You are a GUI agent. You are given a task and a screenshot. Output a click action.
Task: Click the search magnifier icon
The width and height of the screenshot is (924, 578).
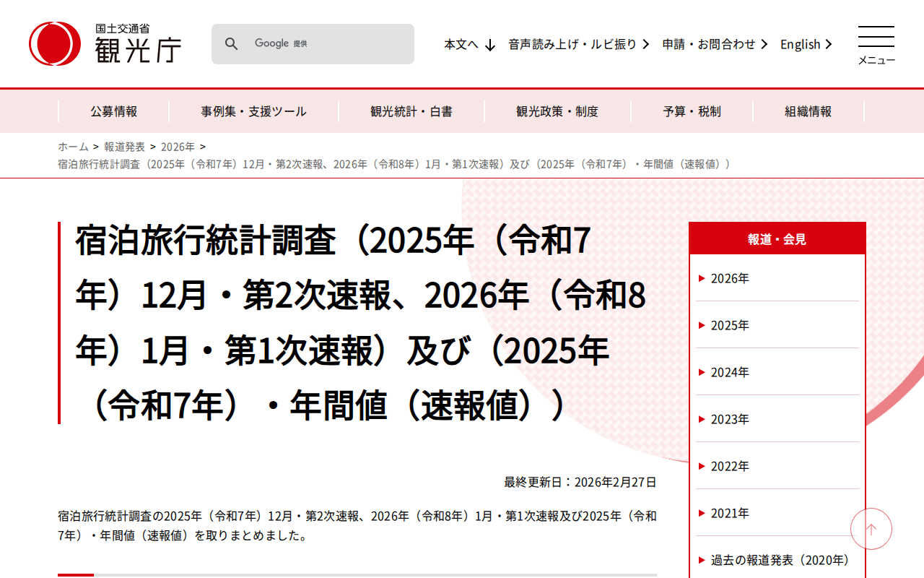231,44
